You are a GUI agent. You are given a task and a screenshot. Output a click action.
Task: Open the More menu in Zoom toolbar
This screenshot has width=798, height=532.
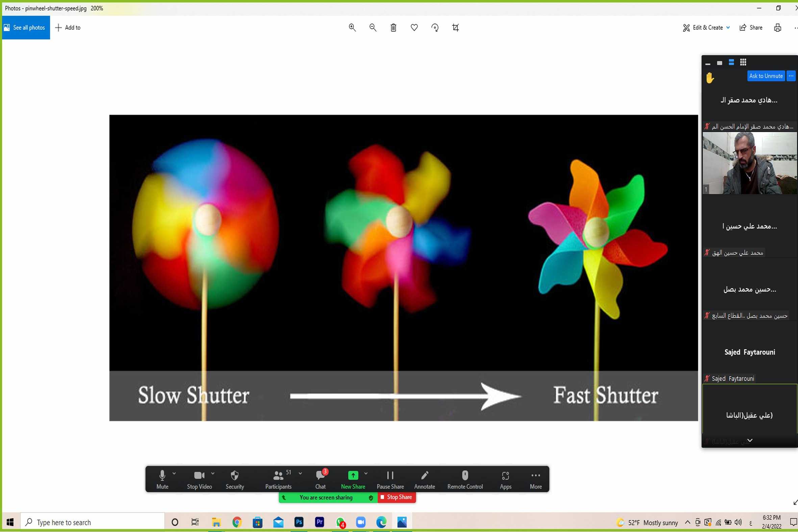point(535,479)
